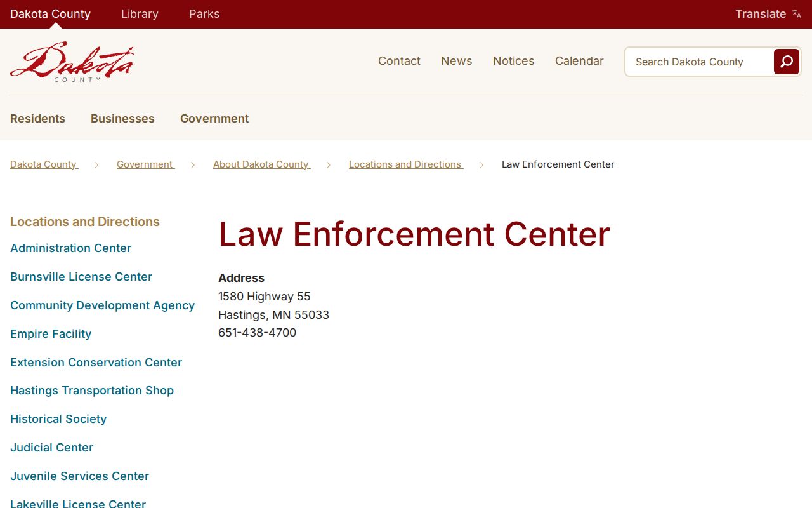Click the Law Enforcement Center page heading
The image size is (812, 508).
414,234
